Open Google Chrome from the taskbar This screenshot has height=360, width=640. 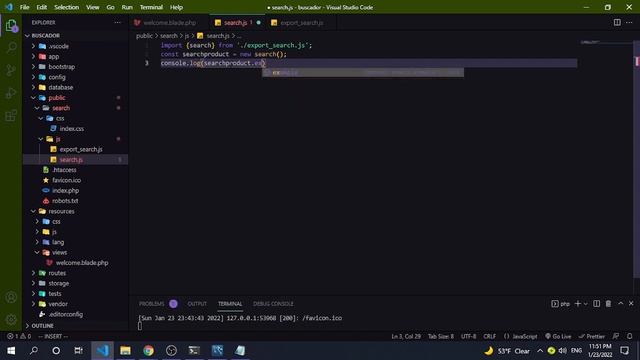(x=148, y=351)
